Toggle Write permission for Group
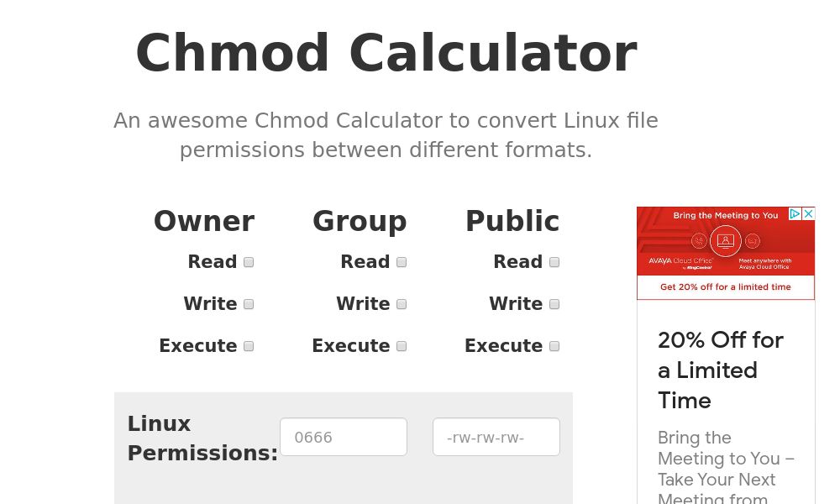Screen dimensions: 840x504 point(402,304)
